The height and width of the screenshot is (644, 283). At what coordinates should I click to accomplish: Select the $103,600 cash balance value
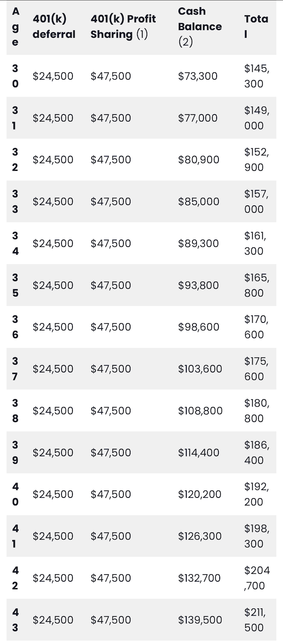tap(200, 369)
